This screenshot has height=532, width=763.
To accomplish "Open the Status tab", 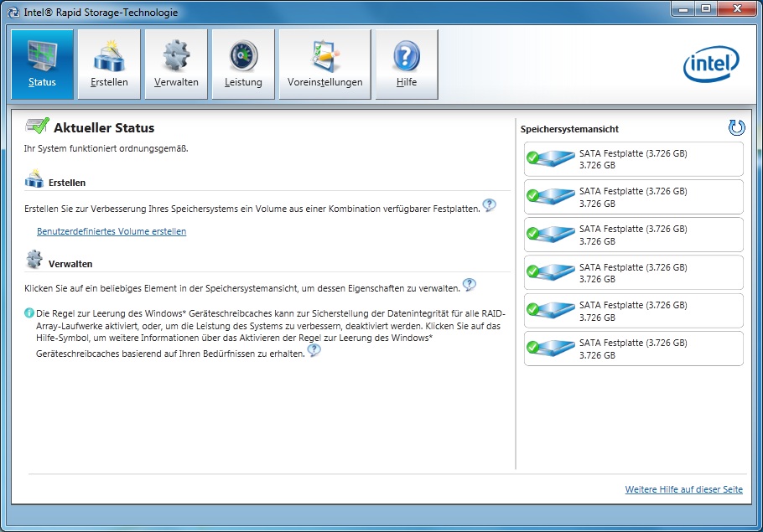I will coord(42,65).
